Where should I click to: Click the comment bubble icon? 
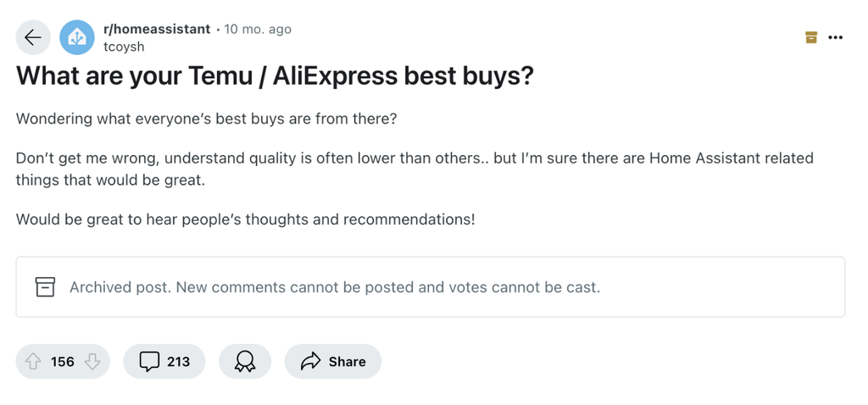coord(149,362)
